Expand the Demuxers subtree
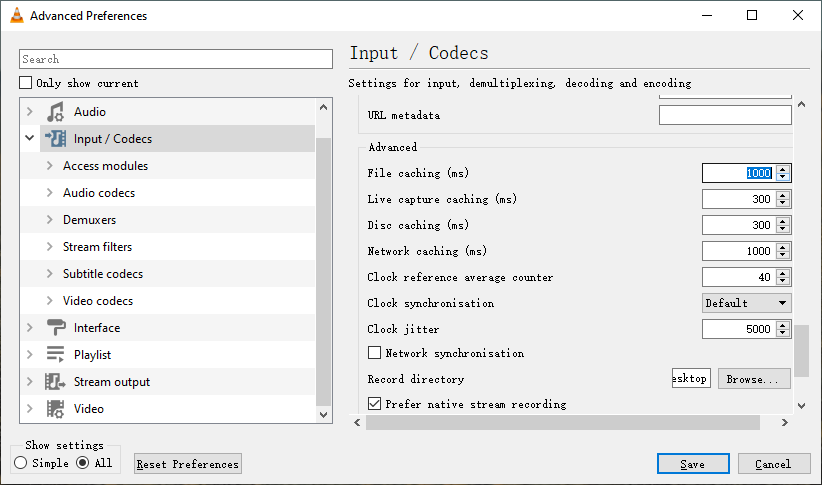The width and height of the screenshot is (822, 485). pos(50,220)
